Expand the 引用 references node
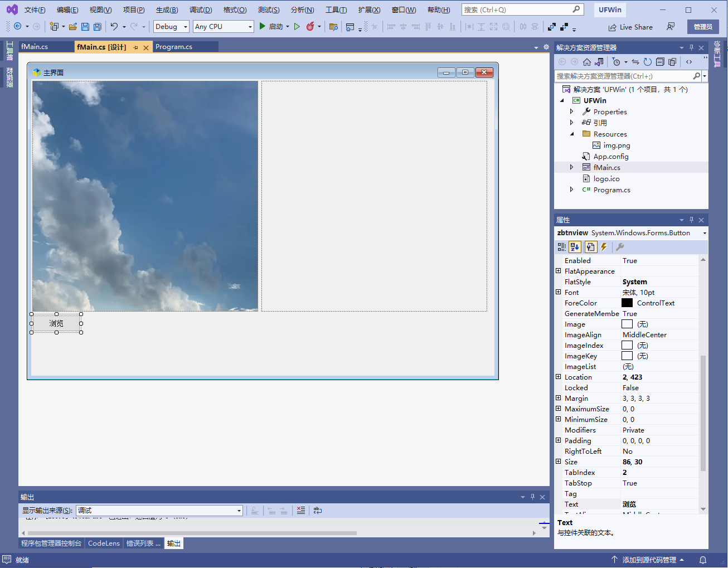728x568 pixels. pos(571,123)
